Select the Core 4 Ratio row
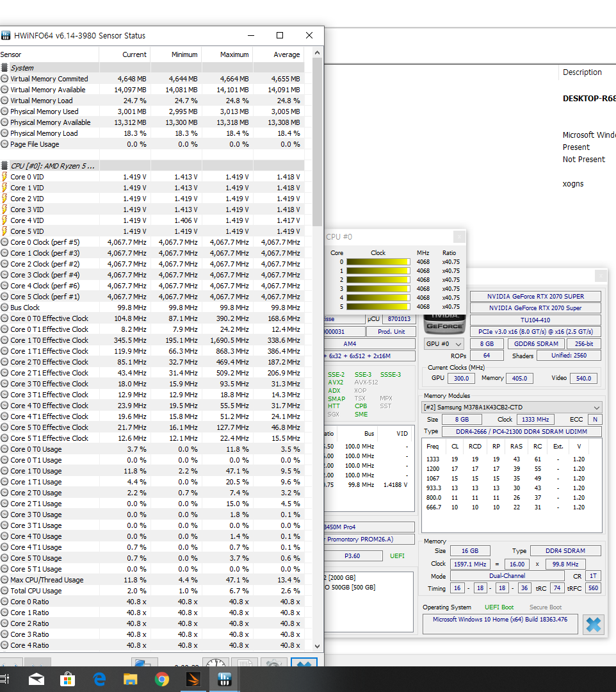The image size is (616, 692). pyautogui.click(x=152, y=645)
